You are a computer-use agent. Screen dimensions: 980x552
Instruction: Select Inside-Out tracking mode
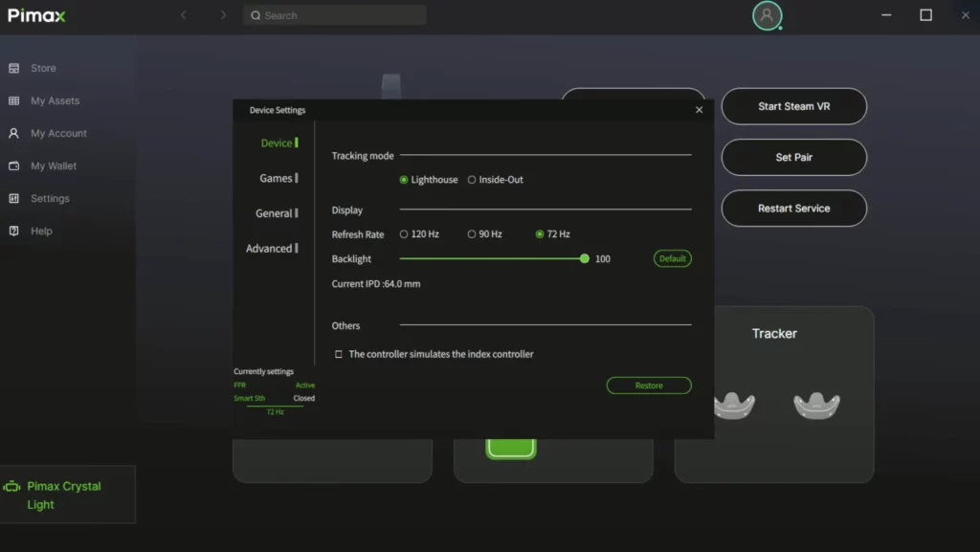(496, 180)
